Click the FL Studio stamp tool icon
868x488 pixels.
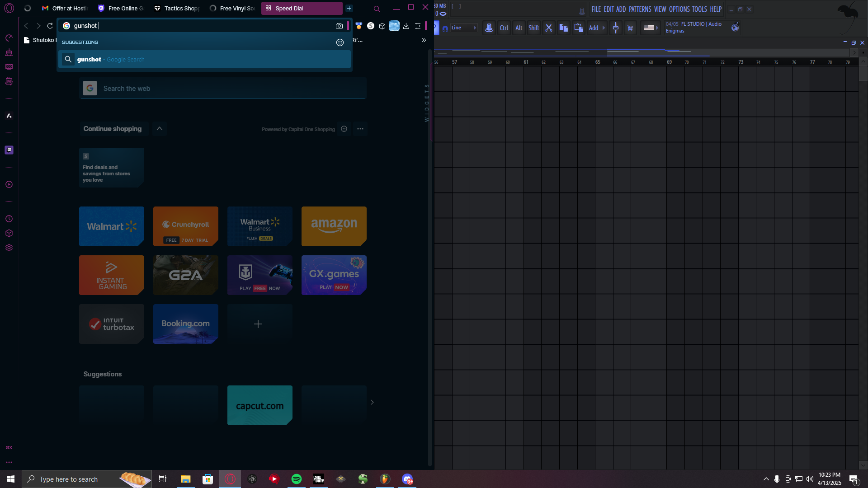(x=489, y=28)
